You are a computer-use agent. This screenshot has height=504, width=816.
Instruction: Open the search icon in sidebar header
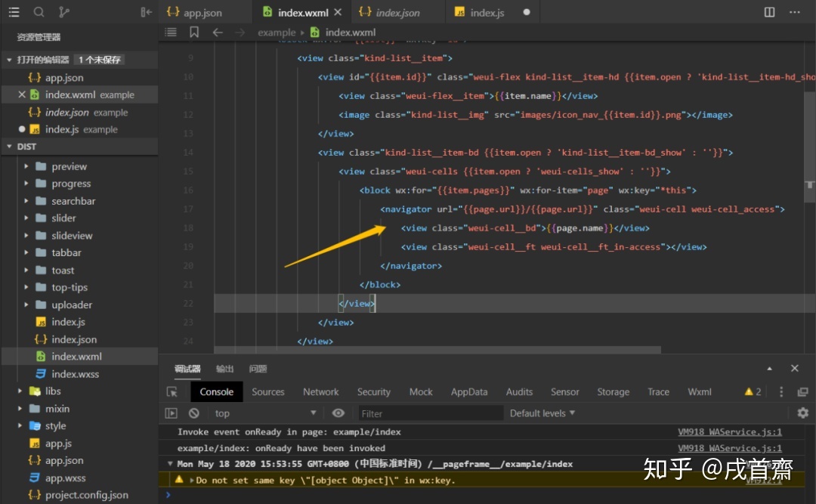coord(39,12)
